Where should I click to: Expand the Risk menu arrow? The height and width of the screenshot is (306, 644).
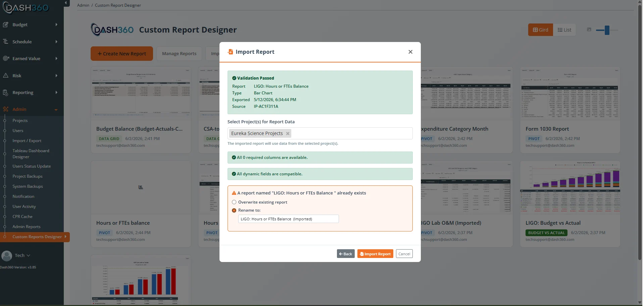pyautogui.click(x=56, y=76)
